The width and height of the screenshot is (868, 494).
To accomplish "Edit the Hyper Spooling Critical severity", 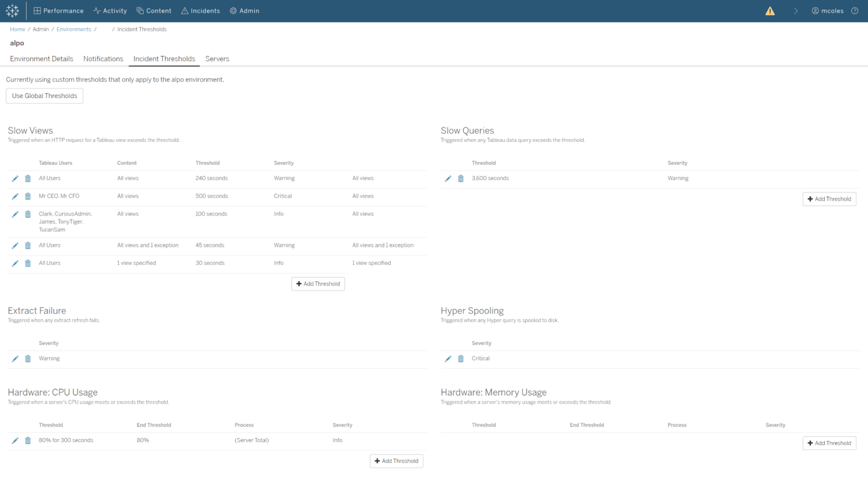I will [448, 359].
